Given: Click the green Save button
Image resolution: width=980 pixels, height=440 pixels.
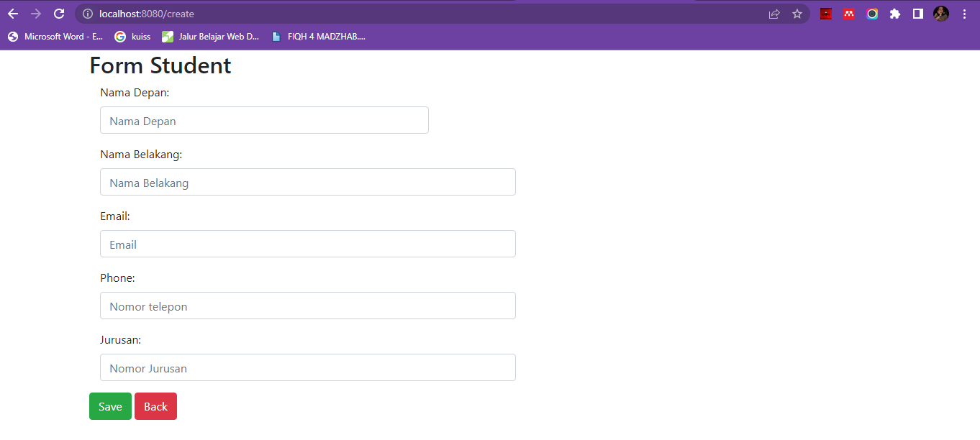Looking at the screenshot, I should point(110,406).
